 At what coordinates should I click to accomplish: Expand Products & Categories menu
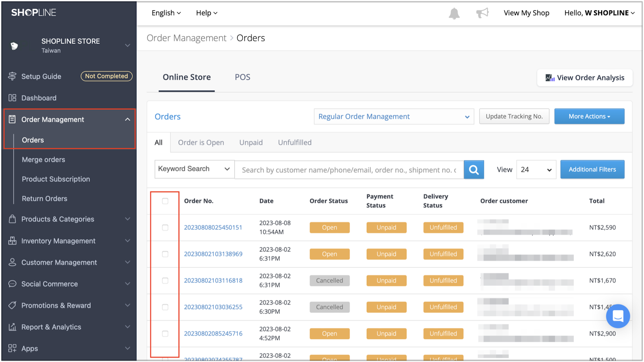tap(128, 219)
